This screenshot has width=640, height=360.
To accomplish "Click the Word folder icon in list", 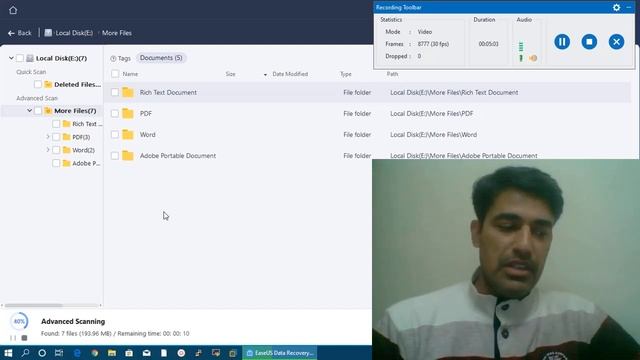I will pyautogui.click(x=128, y=135).
